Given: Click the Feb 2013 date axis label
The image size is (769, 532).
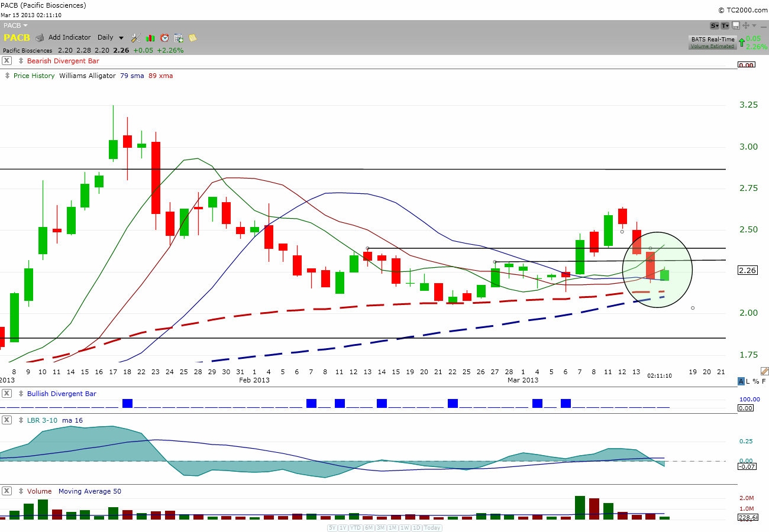Looking at the screenshot, I should (x=254, y=380).
